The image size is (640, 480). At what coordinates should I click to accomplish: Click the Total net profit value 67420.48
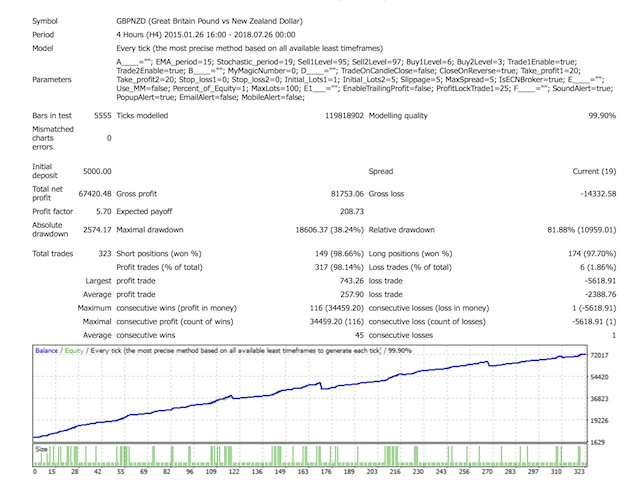pos(89,188)
